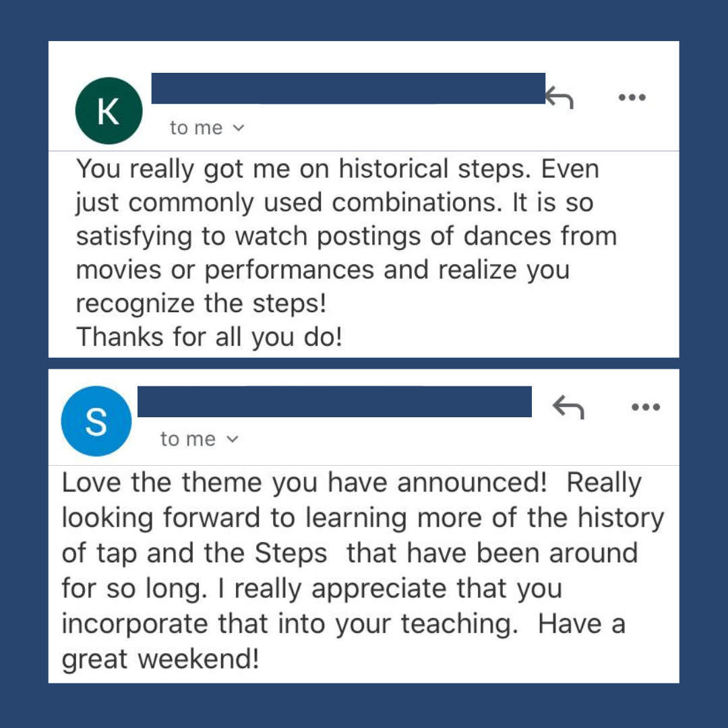The width and height of the screenshot is (728, 728).
Task: Reply to the email from K
Action: pos(559,98)
